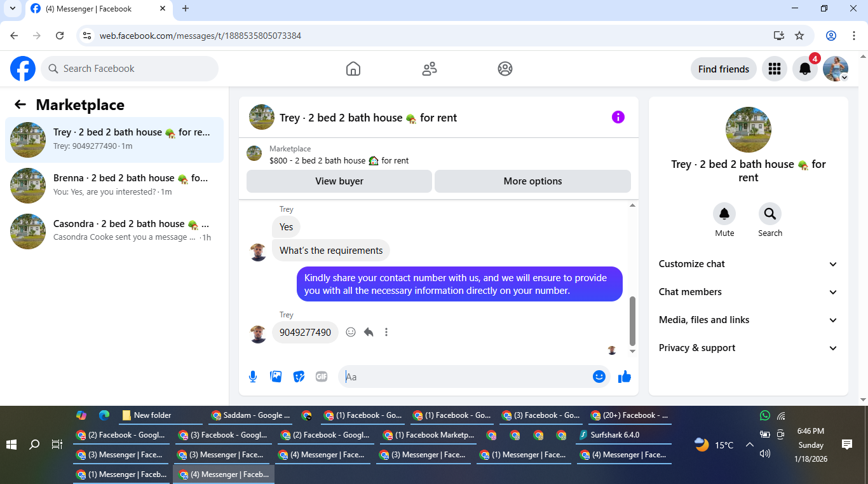Open Microsoft Edge from taskbar

[104, 415]
